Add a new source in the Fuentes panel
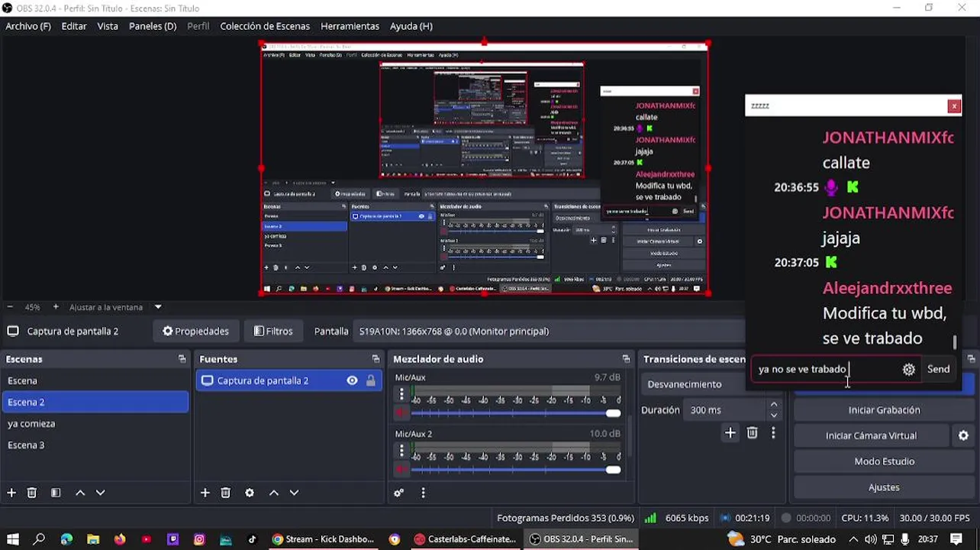 [x=205, y=493]
